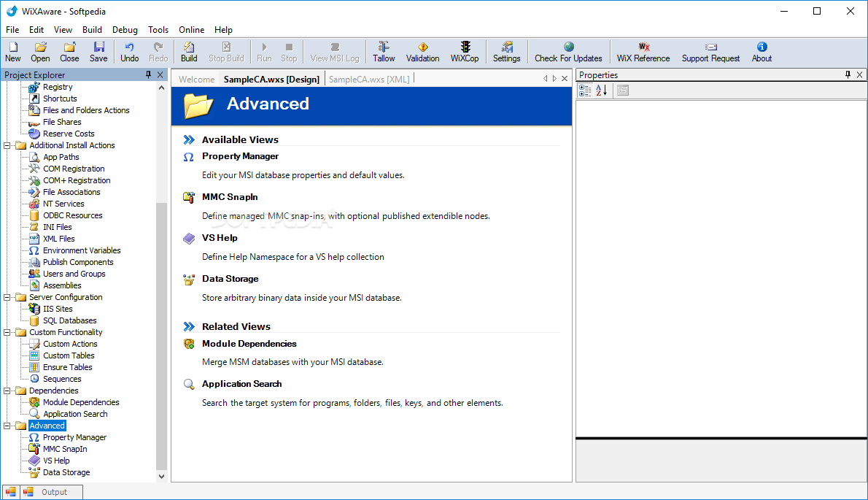
Task: Open the Support Request toolbar item
Action: [710, 52]
